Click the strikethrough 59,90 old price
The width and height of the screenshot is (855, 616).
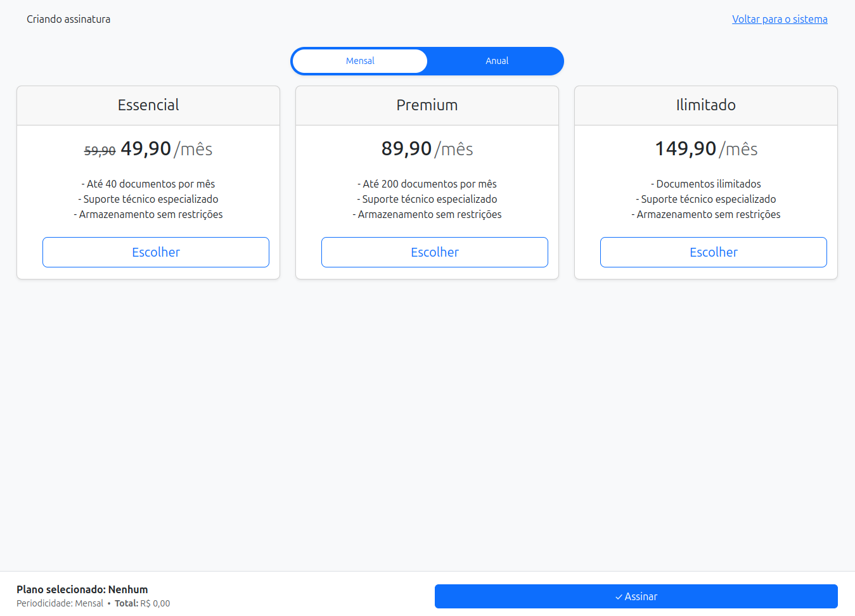[100, 151]
